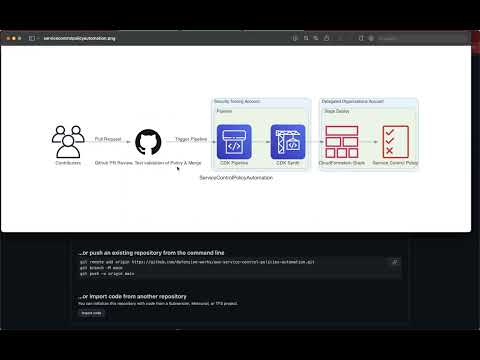Click the Rotate icon in Preview toolbar
Screen dimensions: 480x360
[361, 38]
